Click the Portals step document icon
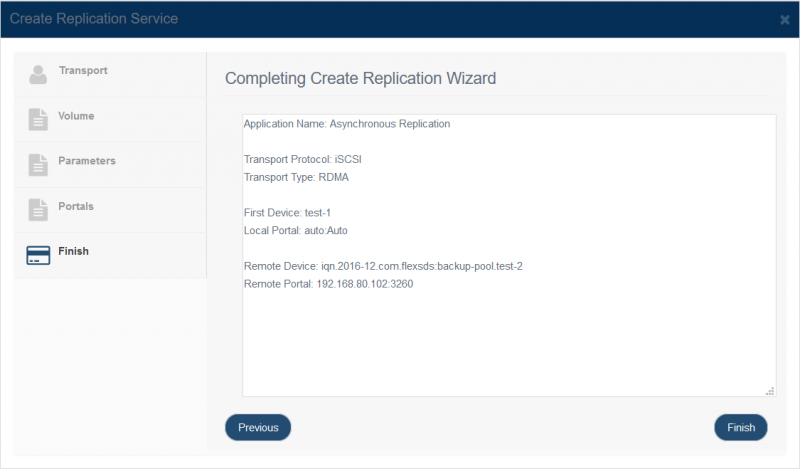The image size is (800, 469). pyautogui.click(x=38, y=209)
